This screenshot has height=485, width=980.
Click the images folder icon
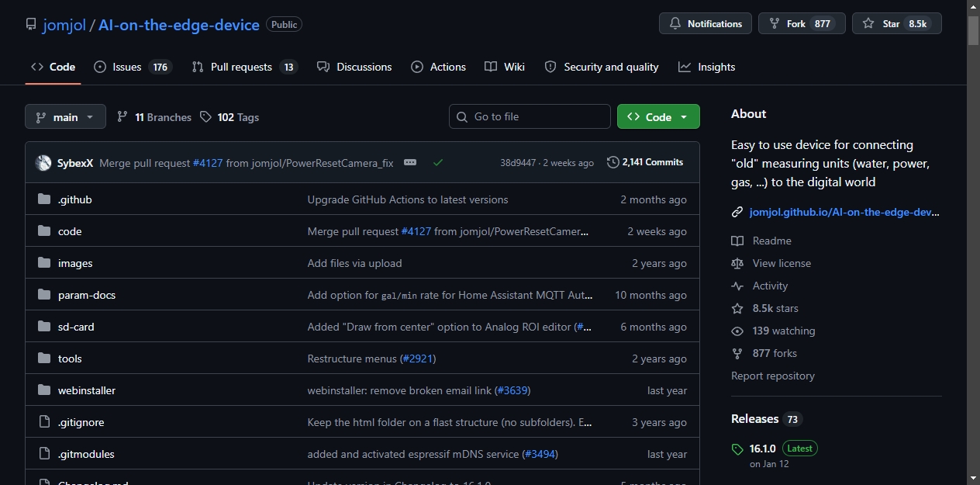(x=44, y=263)
